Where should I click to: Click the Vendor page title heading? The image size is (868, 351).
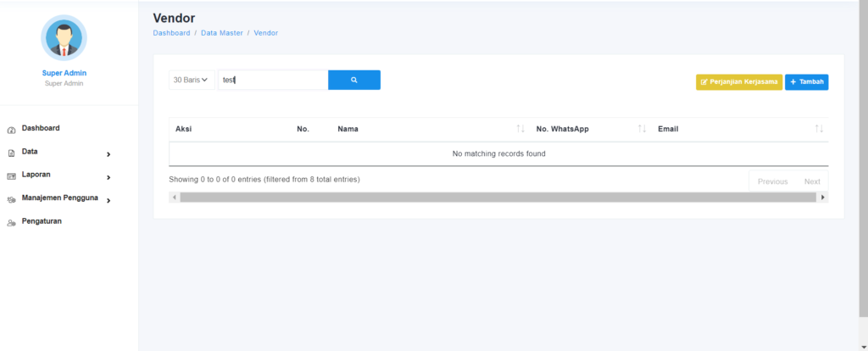pyautogui.click(x=174, y=19)
